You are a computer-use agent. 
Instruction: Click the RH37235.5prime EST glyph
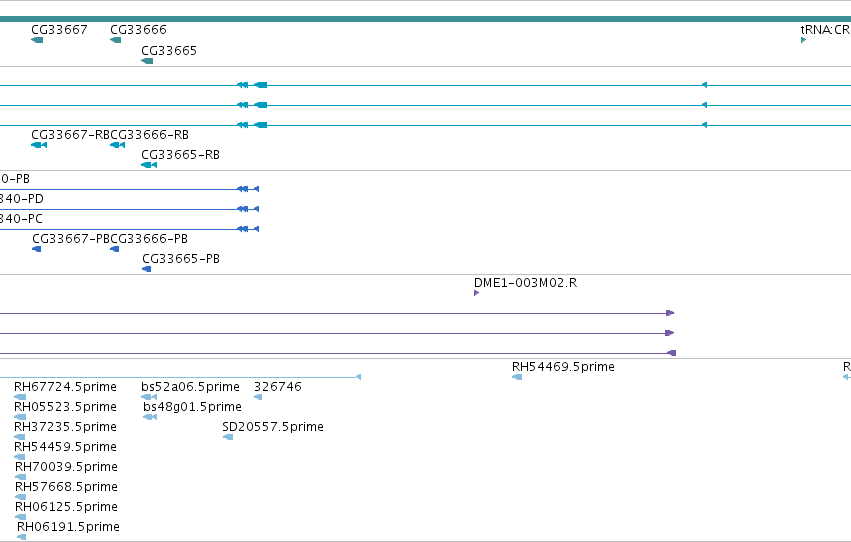pos(20,437)
